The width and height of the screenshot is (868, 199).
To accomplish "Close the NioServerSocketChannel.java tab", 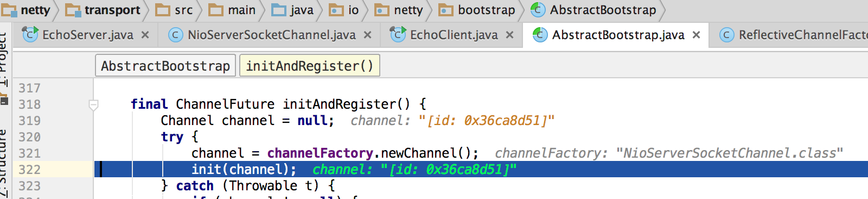I will (367, 35).
